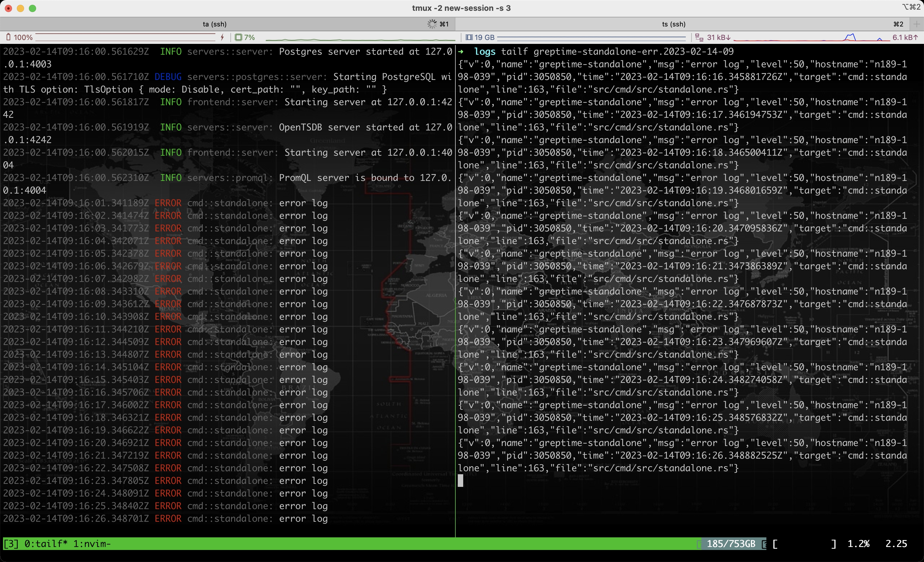The width and height of the screenshot is (924, 562).
Task: Click the battery icon in status bar
Action: click(x=8, y=37)
